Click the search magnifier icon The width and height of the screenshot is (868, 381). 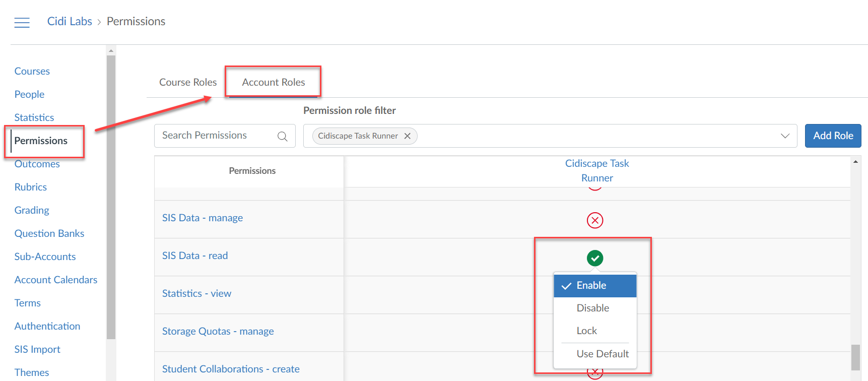[x=282, y=136]
